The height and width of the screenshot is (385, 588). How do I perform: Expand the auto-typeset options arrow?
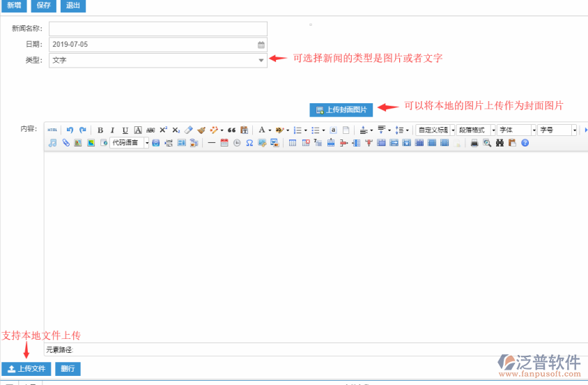click(x=222, y=130)
